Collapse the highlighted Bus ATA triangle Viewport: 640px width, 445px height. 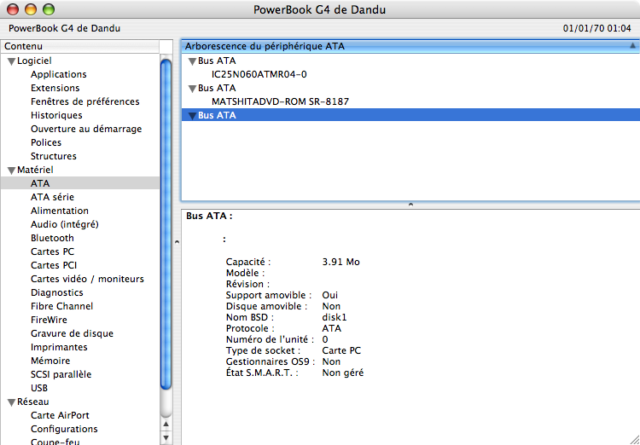192,116
